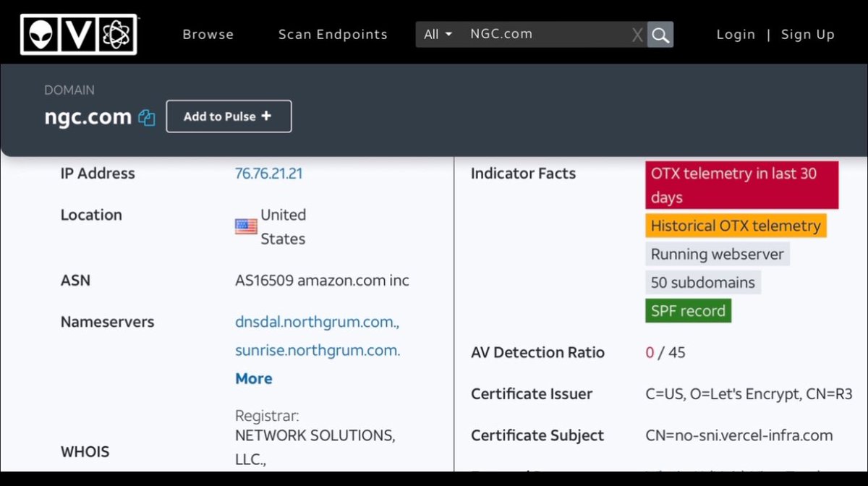Open the Browse menu

tap(208, 35)
